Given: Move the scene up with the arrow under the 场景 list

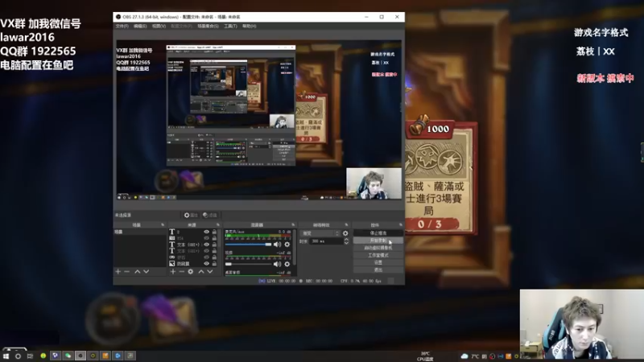Looking at the screenshot, I should click(x=137, y=272).
